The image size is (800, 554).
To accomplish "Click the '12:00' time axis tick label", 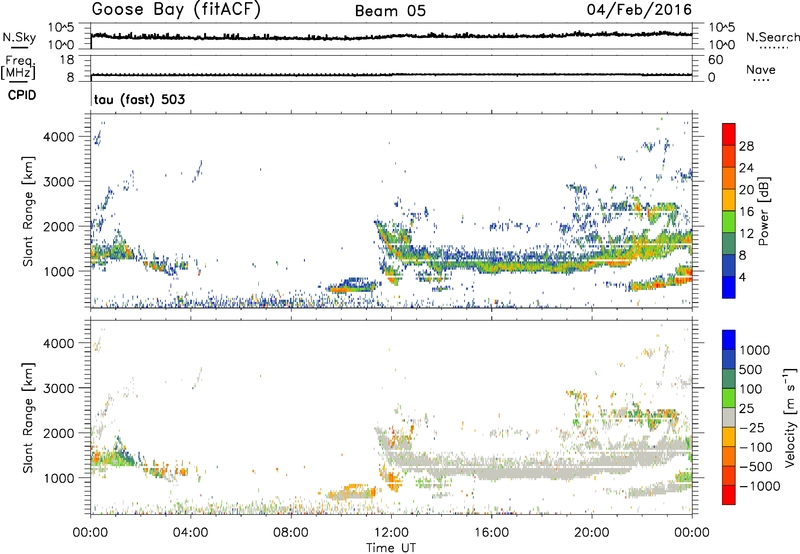I will tap(391, 533).
